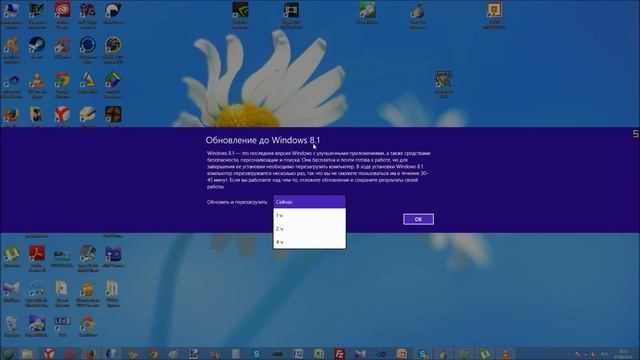Image resolution: width=640 pixels, height=360 pixels.
Task: Click the Windows Start button on the taskbar
Action: (8, 353)
